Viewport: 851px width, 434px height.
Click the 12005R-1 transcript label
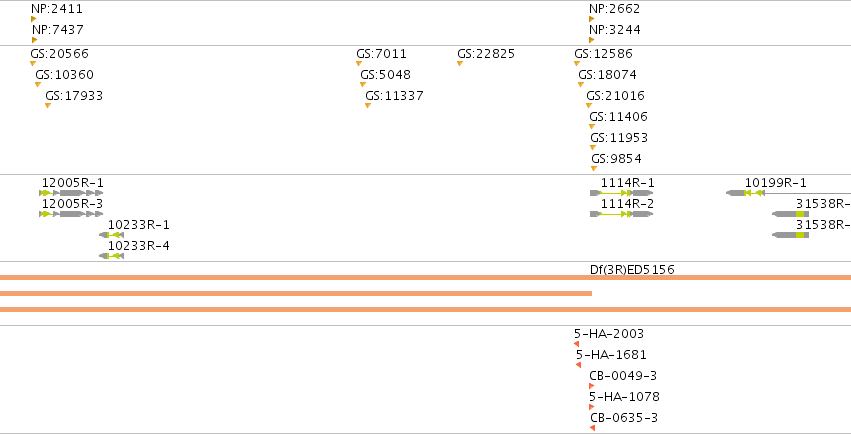pyautogui.click(x=73, y=183)
